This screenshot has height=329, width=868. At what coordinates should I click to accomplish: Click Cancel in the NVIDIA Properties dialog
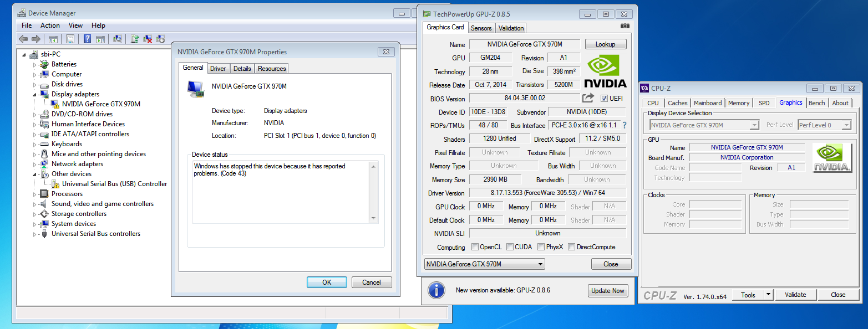tap(372, 282)
